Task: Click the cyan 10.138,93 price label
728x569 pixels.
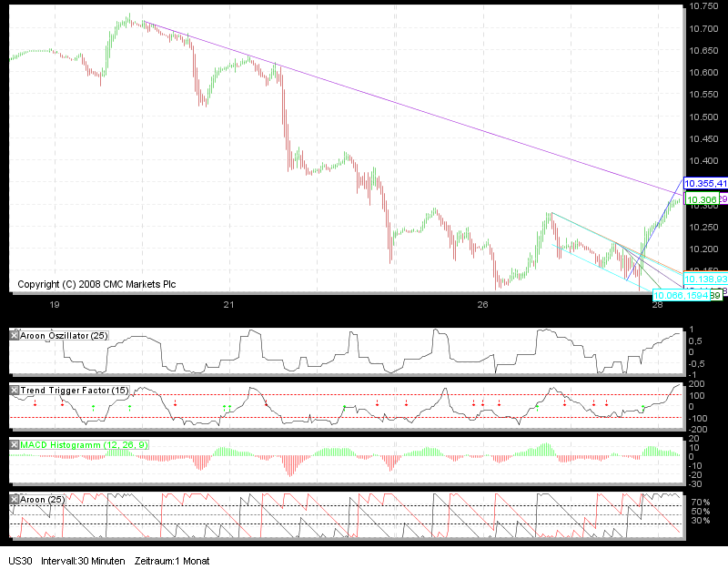Action: pos(705,279)
